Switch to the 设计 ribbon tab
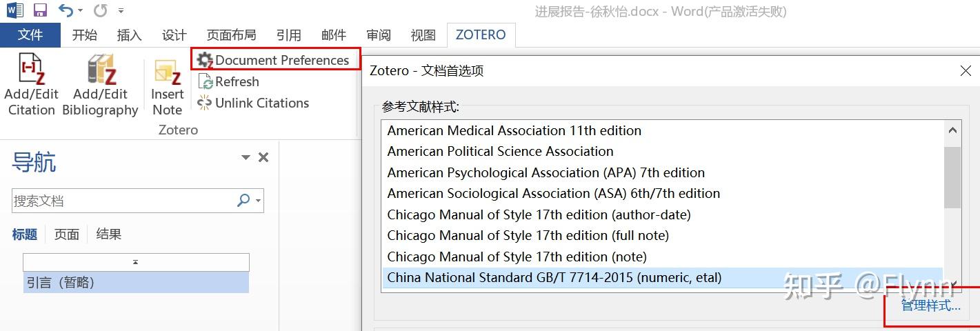This screenshot has height=331, width=980. coord(174,35)
